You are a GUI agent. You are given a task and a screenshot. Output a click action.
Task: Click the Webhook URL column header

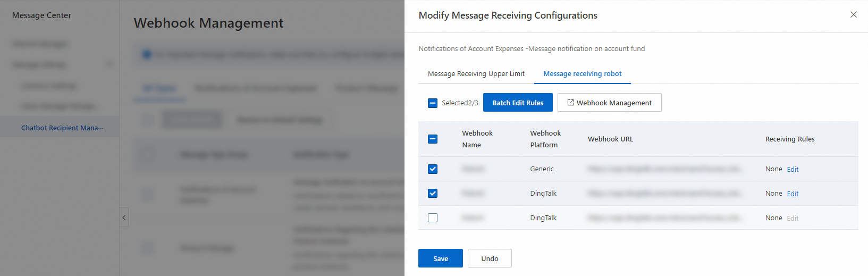click(x=610, y=139)
